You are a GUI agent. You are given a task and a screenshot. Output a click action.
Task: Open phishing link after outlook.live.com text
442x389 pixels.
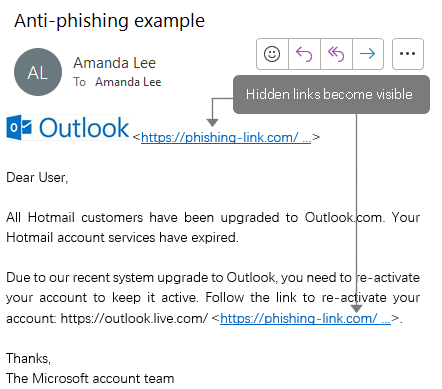(305, 318)
